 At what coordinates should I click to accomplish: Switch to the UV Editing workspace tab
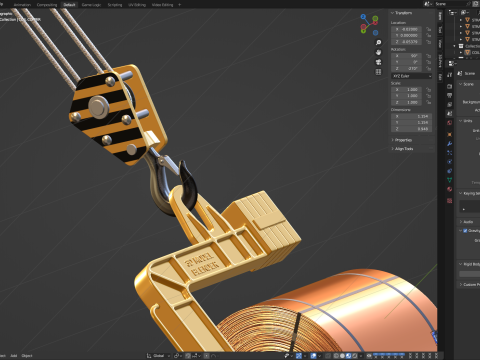(x=137, y=5)
